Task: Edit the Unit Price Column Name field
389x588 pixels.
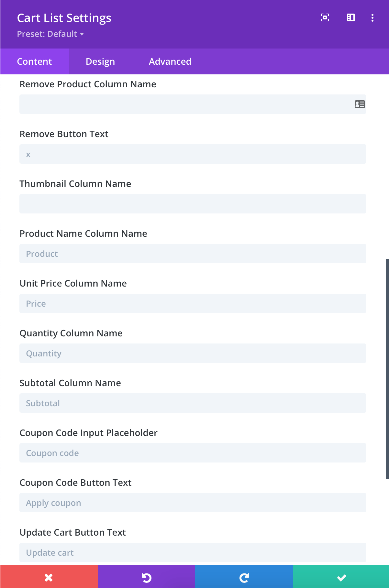Action: click(x=193, y=303)
